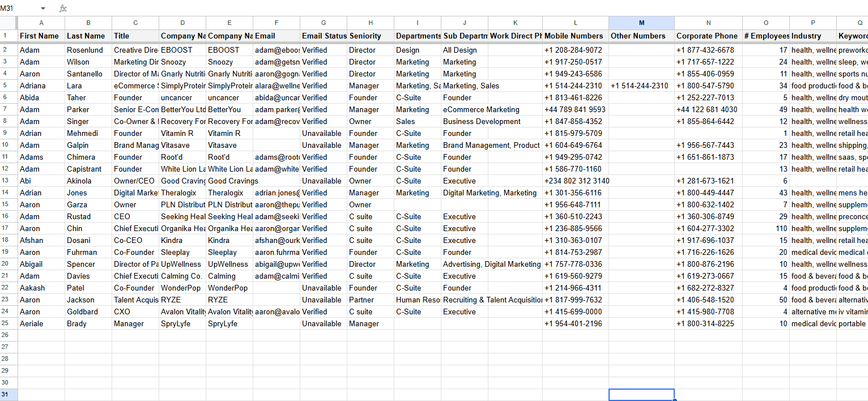Select row 31 header

(x=8, y=395)
